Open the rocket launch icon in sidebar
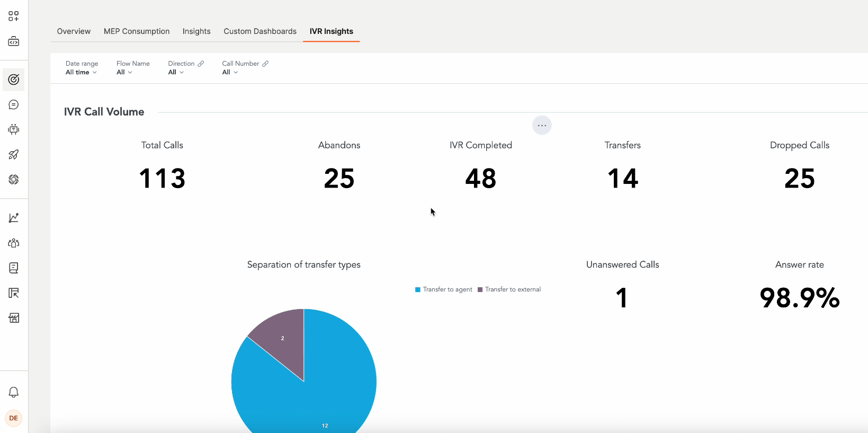This screenshot has height=433, width=868. click(14, 155)
